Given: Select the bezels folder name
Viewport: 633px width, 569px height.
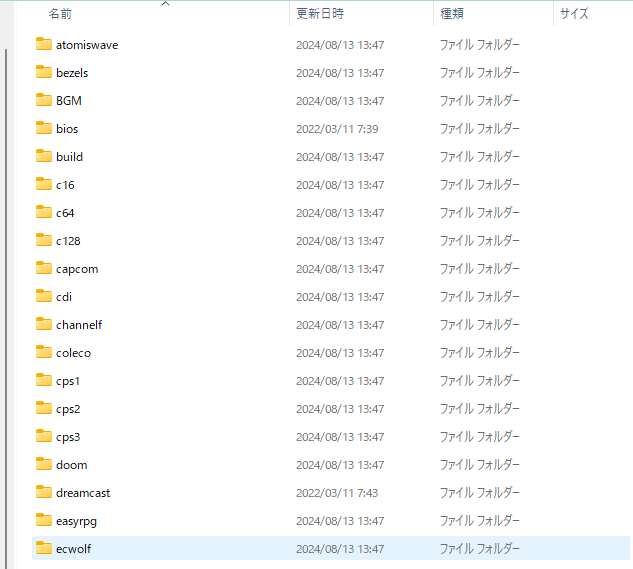Looking at the screenshot, I should [x=72, y=73].
